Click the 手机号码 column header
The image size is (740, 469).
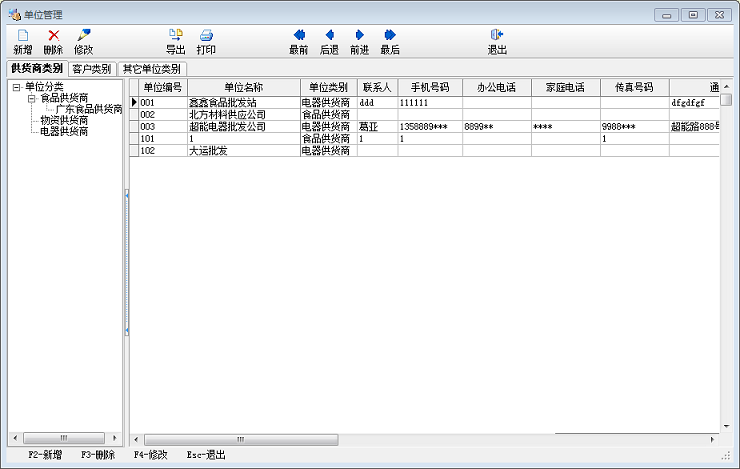pyautogui.click(x=430, y=87)
